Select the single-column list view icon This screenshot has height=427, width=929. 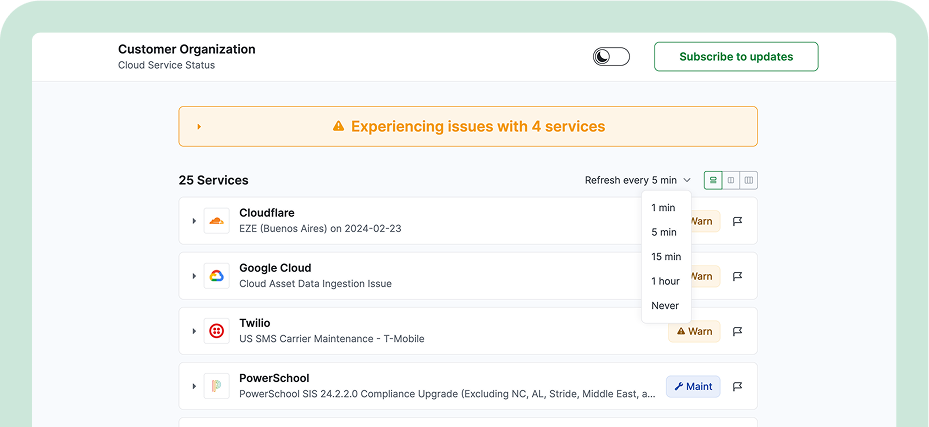click(x=713, y=180)
